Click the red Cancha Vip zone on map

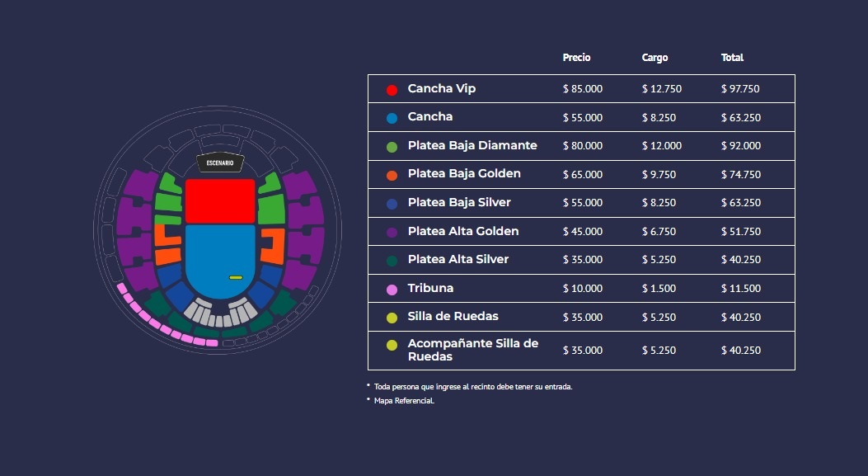point(219,200)
